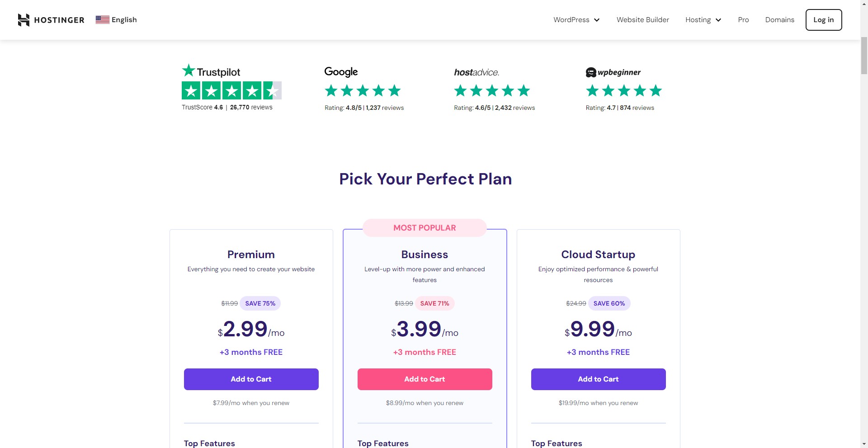Add the Business plan to cart
Screen dimensions: 868x448
[425, 379]
